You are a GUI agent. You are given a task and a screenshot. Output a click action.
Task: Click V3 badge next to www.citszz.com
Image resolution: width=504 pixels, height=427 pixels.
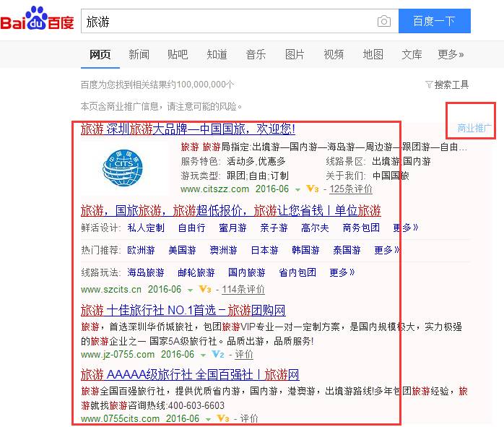[x=313, y=189]
